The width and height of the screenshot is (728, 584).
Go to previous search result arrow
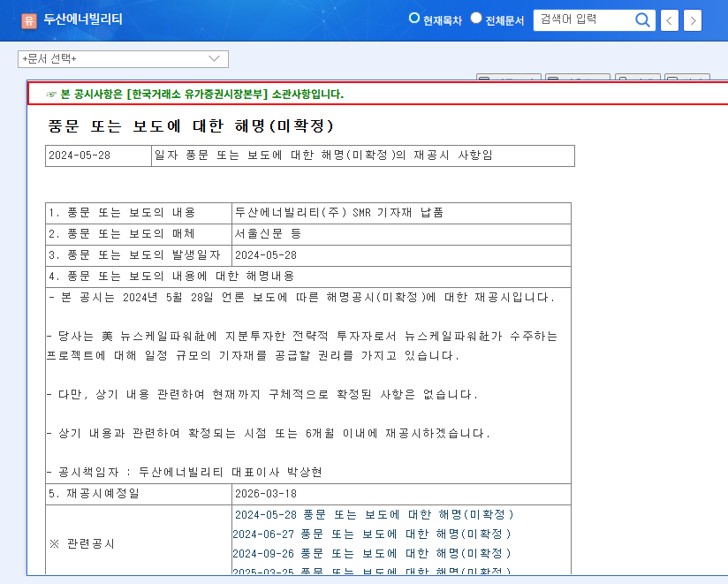point(669,20)
